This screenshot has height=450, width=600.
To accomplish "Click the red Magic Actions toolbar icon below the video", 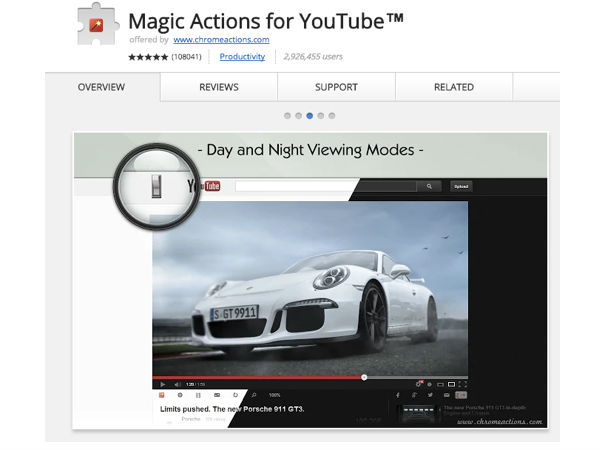I will point(162,395).
